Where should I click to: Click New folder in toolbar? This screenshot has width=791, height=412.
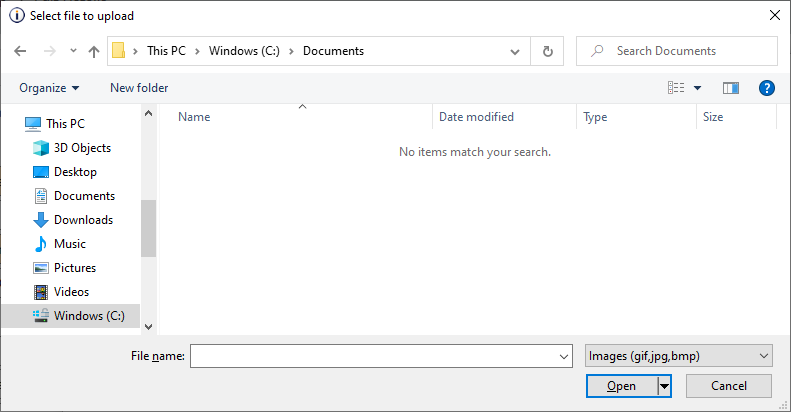tap(139, 88)
